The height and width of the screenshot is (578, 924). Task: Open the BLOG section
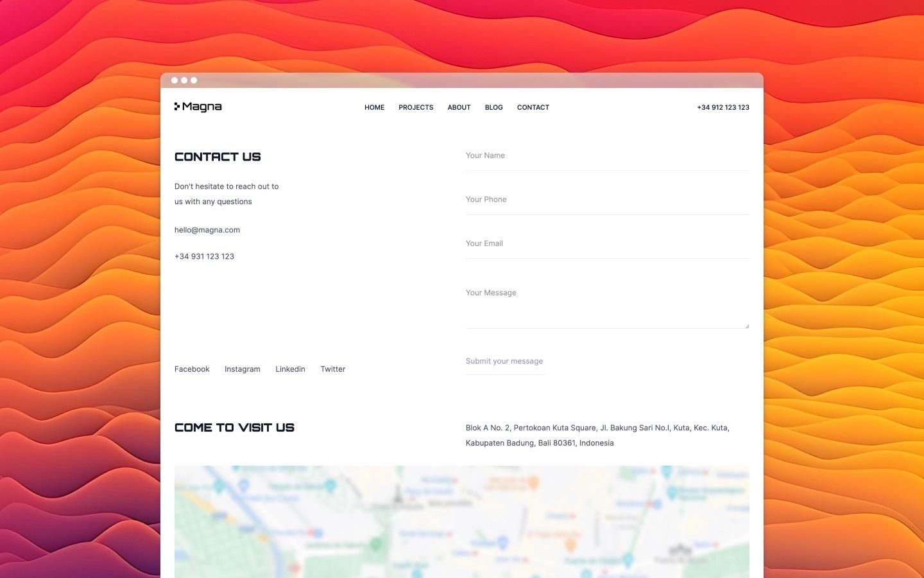click(493, 107)
